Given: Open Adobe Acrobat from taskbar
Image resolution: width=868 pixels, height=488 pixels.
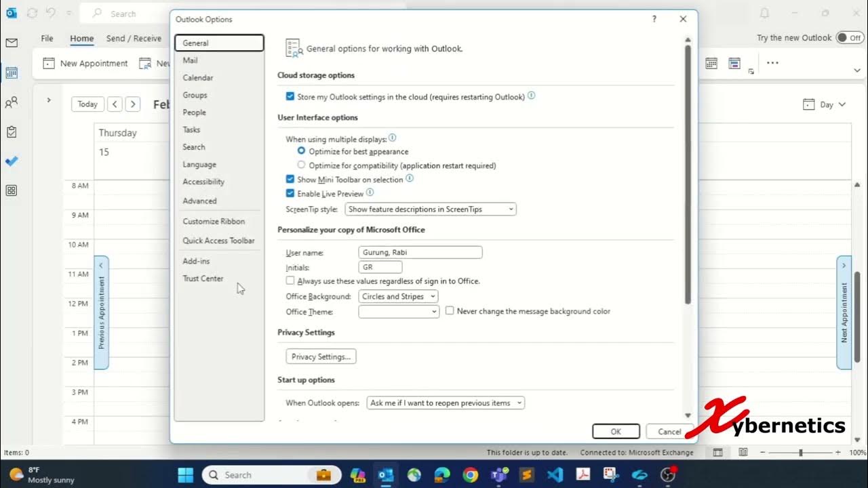Looking at the screenshot, I should [x=583, y=474].
